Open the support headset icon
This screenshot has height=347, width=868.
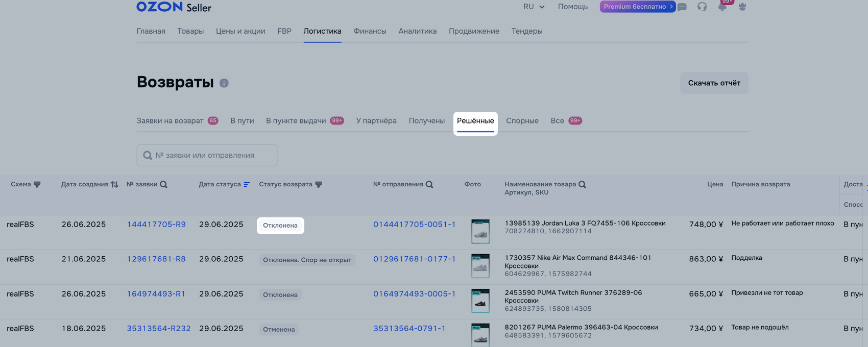[x=702, y=7]
